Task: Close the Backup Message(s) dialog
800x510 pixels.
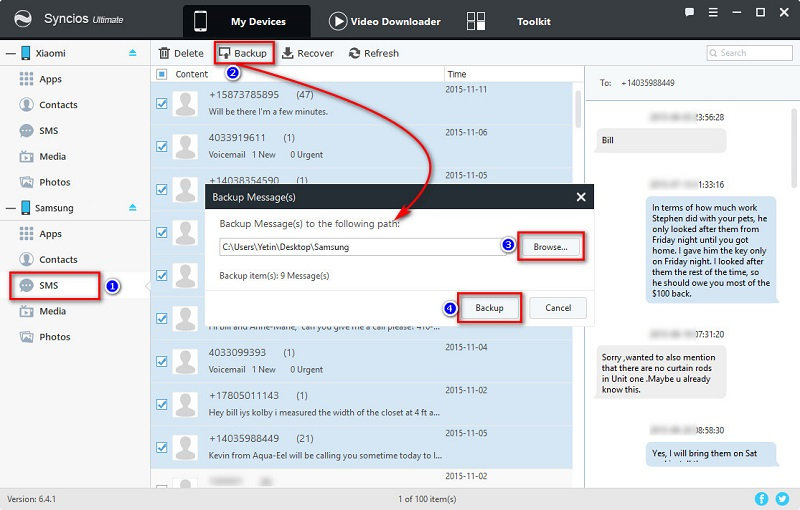Action: tap(581, 197)
